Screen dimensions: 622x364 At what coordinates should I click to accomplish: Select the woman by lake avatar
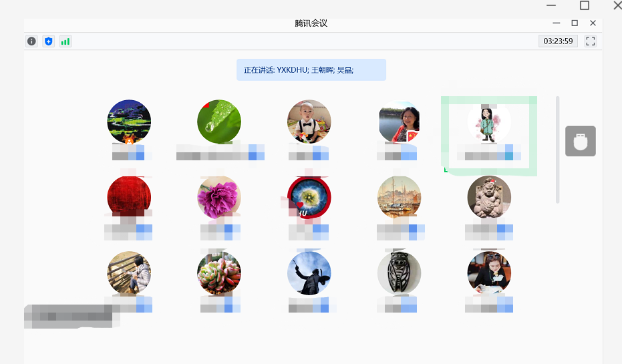click(399, 122)
